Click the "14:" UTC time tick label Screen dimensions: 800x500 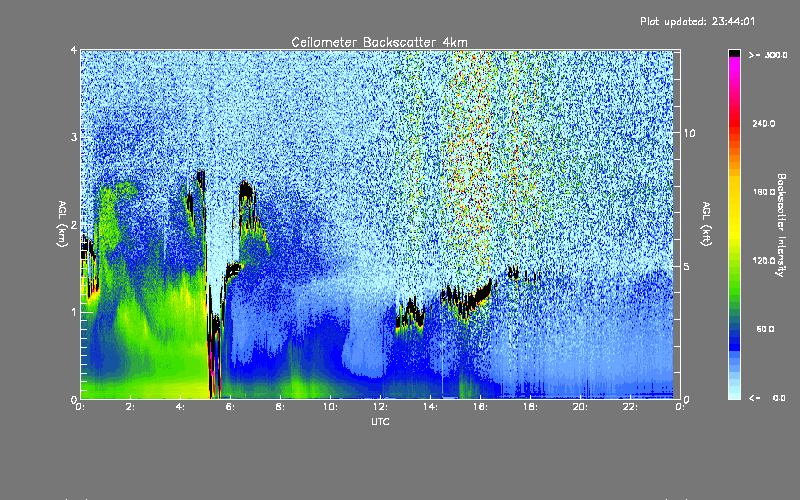[x=430, y=407]
